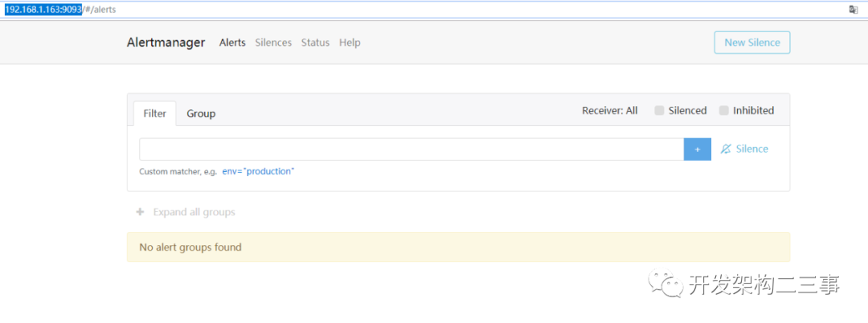The image size is (868, 323).
Task: Click the browser URL address bar
Action: [x=402, y=9]
